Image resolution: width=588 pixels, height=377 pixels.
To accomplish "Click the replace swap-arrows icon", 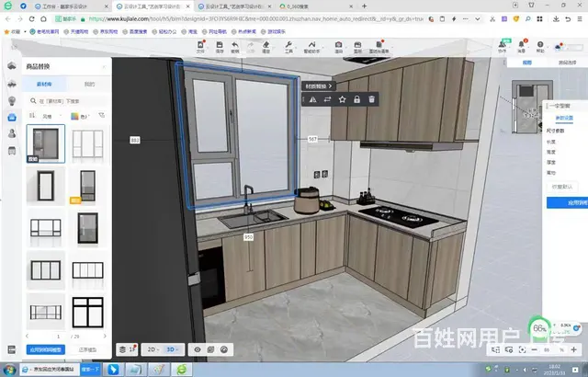I will point(327,99).
